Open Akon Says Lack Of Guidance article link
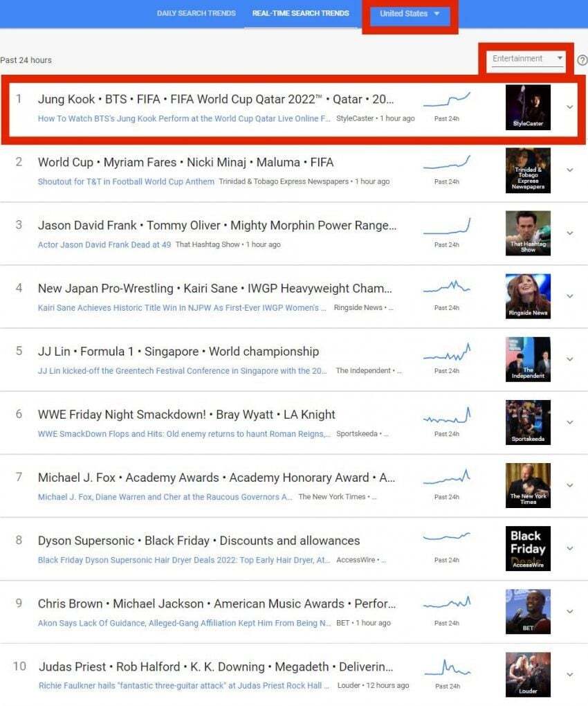This screenshot has width=588, height=706. point(185,623)
